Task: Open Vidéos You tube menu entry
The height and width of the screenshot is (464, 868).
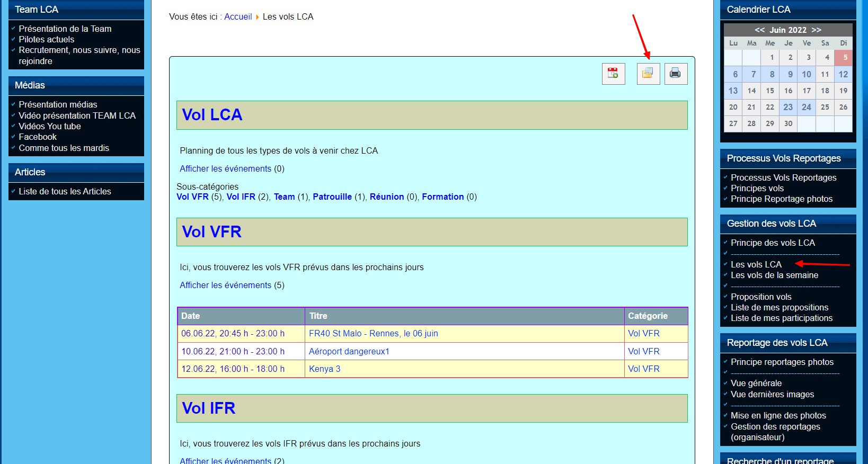Action: coord(50,127)
